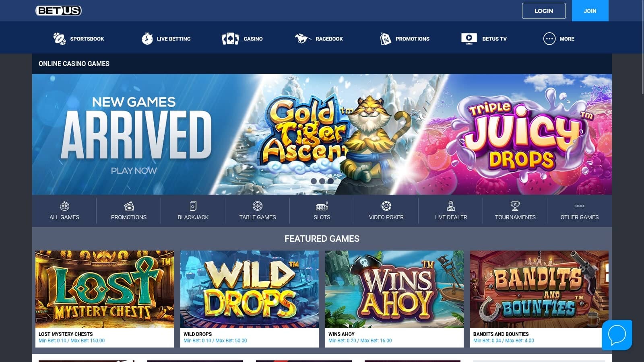Select the third banner carousel dot

point(330,181)
